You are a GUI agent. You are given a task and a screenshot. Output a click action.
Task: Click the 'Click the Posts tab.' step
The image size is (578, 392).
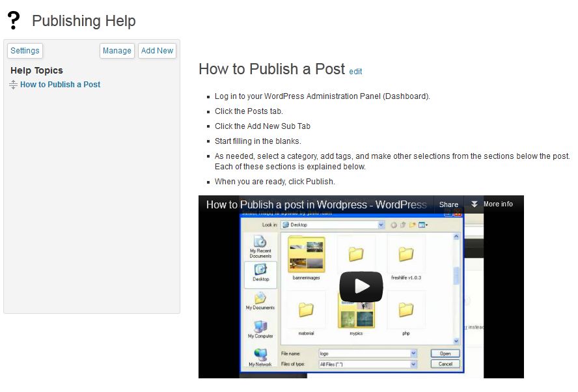pyautogui.click(x=249, y=111)
